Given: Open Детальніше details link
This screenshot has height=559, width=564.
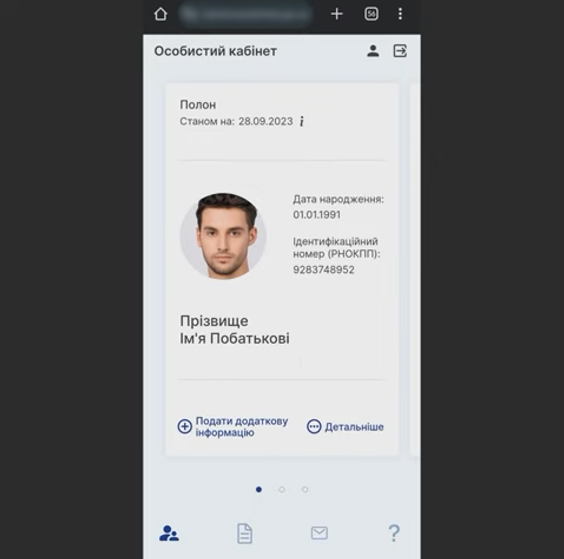Looking at the screenshot, I should coord(354,427).
